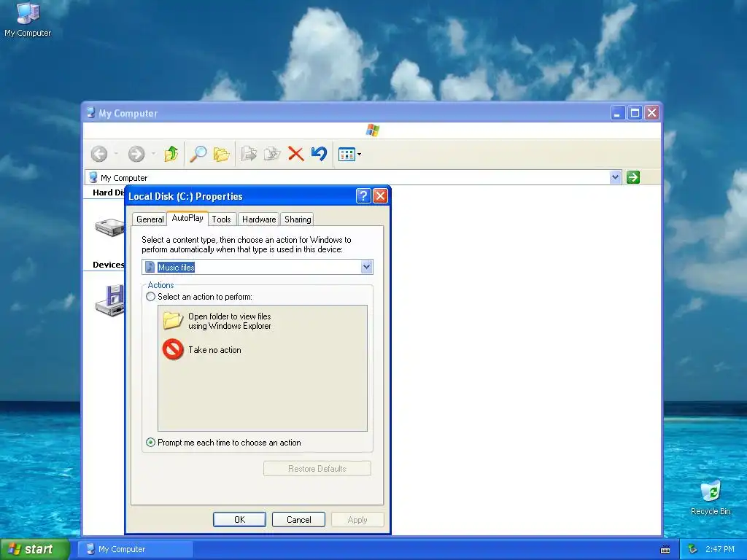Open the Search magnifier tool

198,154
